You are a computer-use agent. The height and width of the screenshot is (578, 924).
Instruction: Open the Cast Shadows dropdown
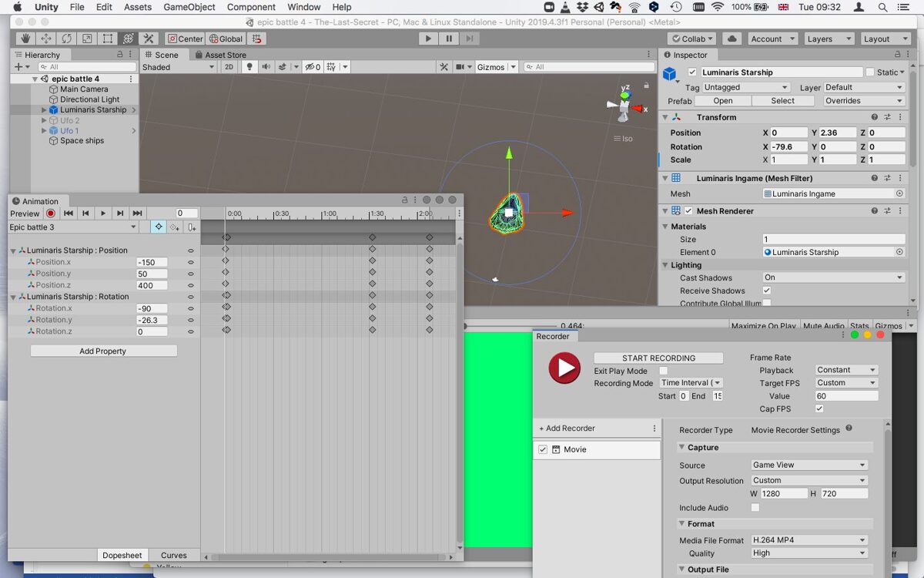point(834,277)
